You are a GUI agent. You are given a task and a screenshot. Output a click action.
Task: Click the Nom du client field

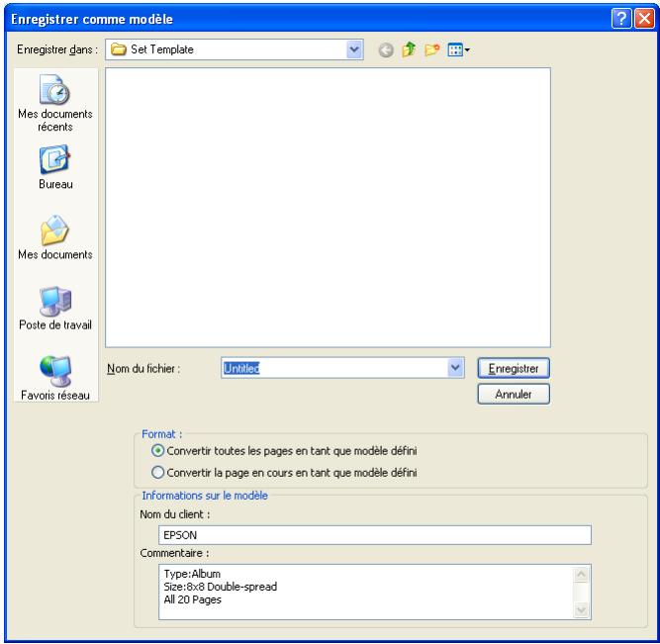tap(375, 535)
